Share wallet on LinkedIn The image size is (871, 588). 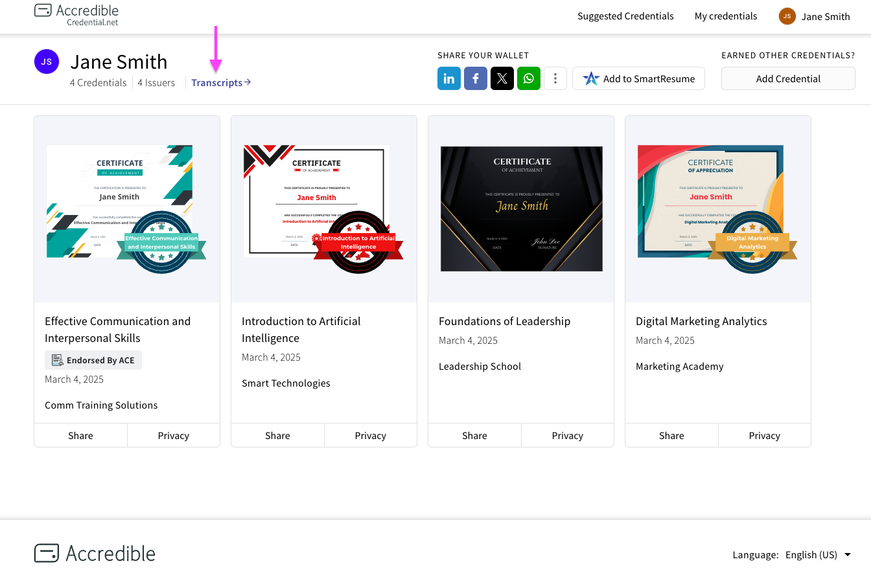[x=449, y=78]
